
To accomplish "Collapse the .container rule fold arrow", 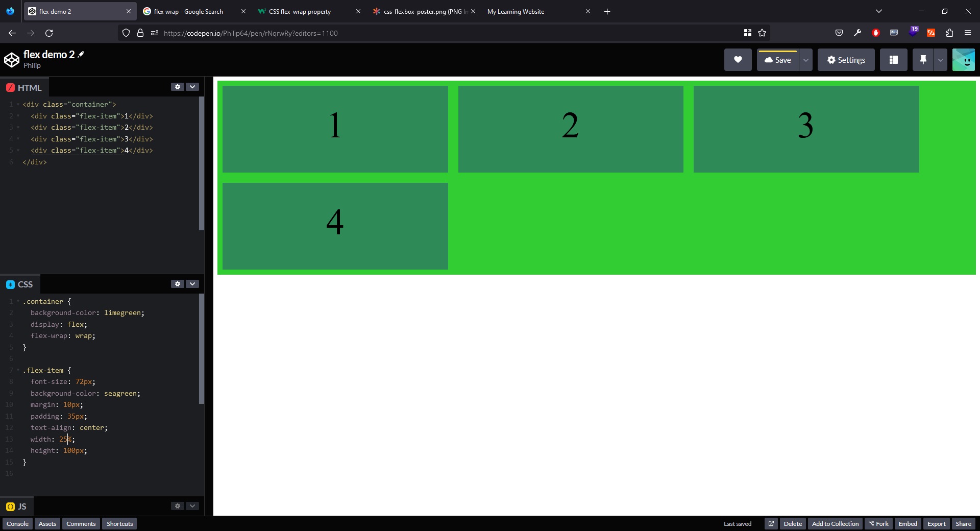I will 18,302.
